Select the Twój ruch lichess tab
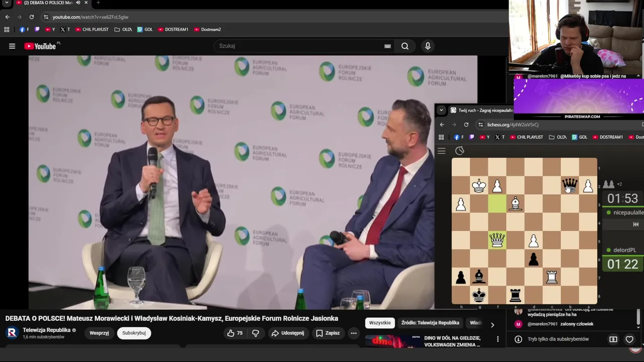This screenshot has height=362, width=644. [x=481, y=110]
